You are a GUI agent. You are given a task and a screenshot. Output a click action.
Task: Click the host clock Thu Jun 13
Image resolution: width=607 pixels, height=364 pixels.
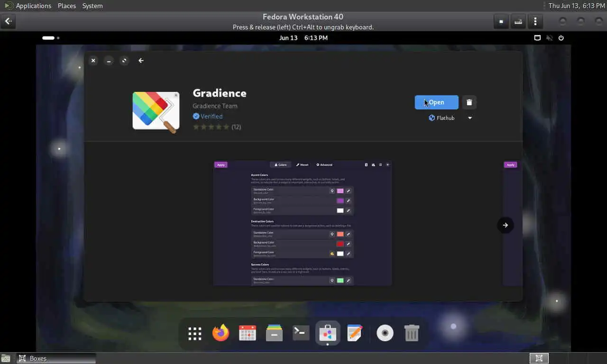577,6
